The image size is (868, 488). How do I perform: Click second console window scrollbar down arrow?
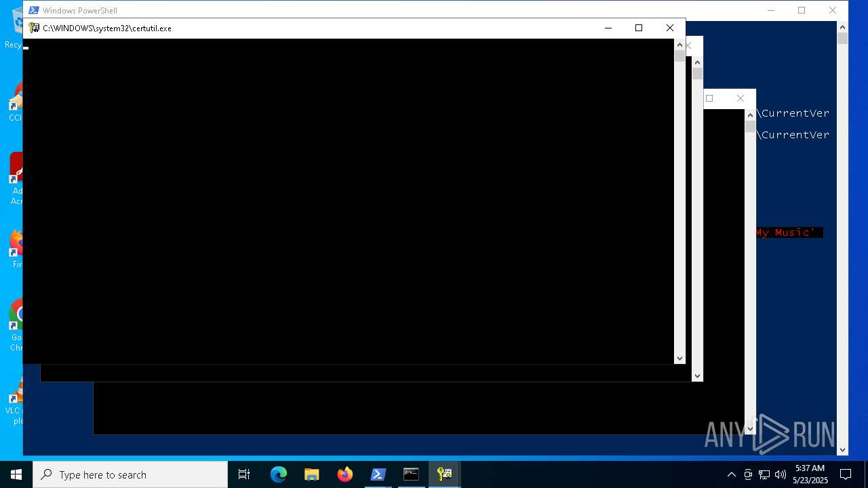pyautogui.click(x=697, y=375)
